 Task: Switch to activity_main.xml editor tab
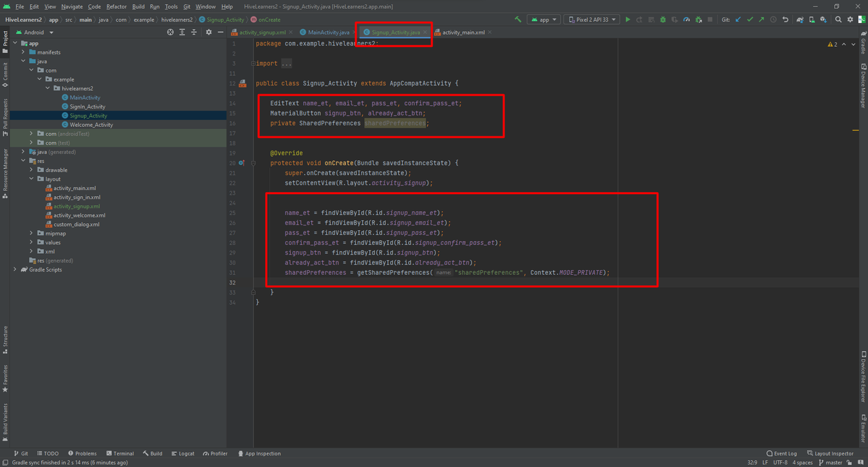point(462,32)
